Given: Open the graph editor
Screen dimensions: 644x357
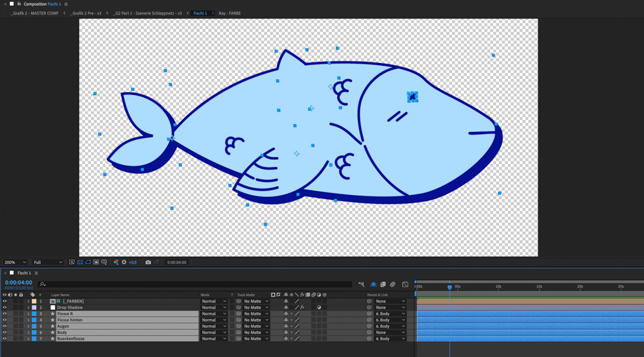Looking at the screenshot, I should click(405, 284).
